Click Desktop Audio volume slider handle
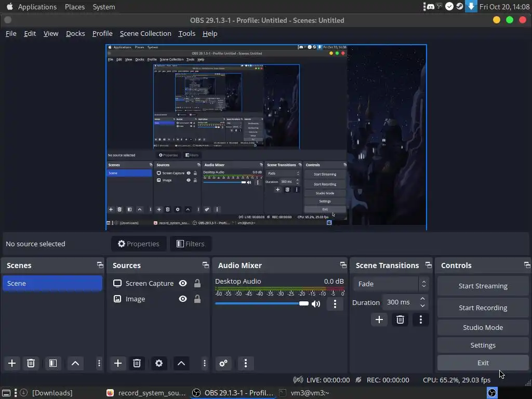This screenshot has width=532, height=399. (303, 303)
